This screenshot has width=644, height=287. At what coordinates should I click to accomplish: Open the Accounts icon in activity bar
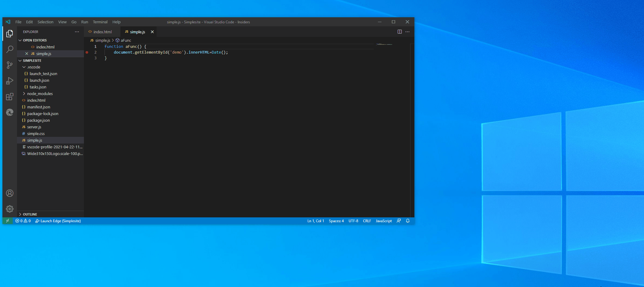pyautogui.click(x=10, y=193)
